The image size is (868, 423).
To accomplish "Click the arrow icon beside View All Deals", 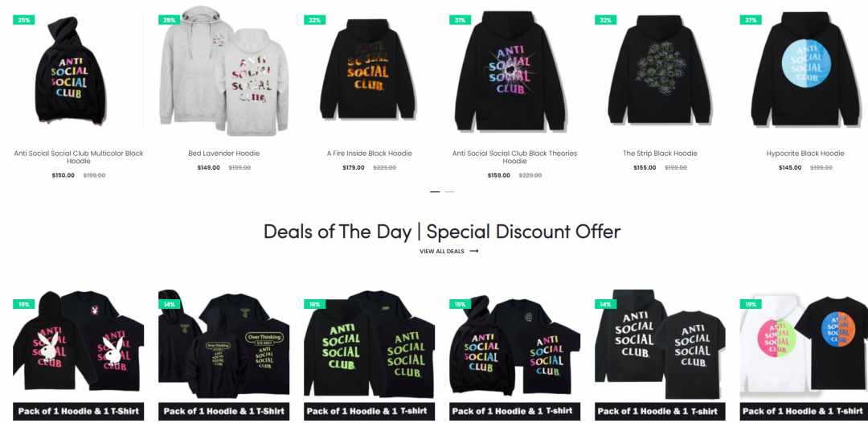I will point(474,252).
